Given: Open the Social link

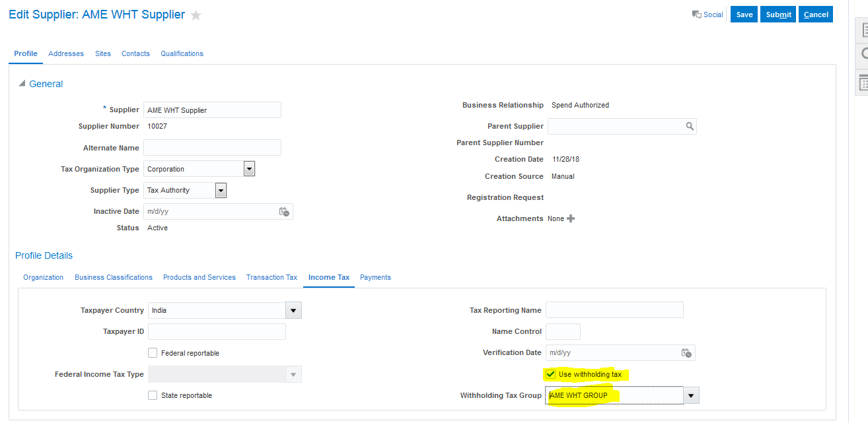Looking at the screenshot, I should pos(713,15).
